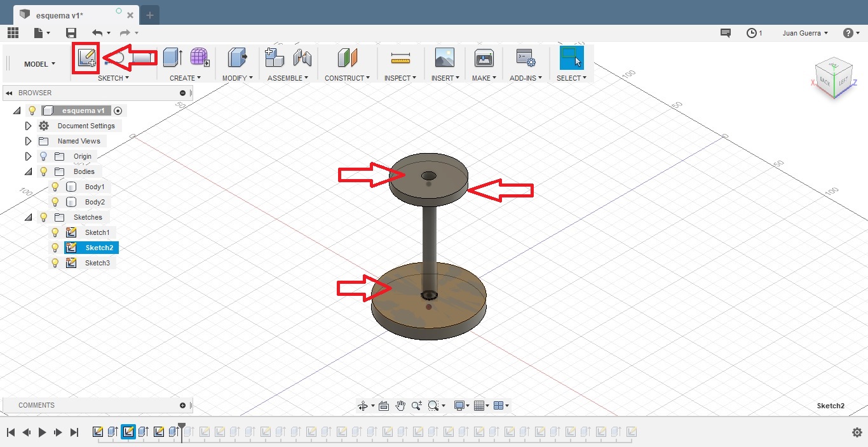
Task: Collapse the esquema v1 root node
Action: coord(17,110)
